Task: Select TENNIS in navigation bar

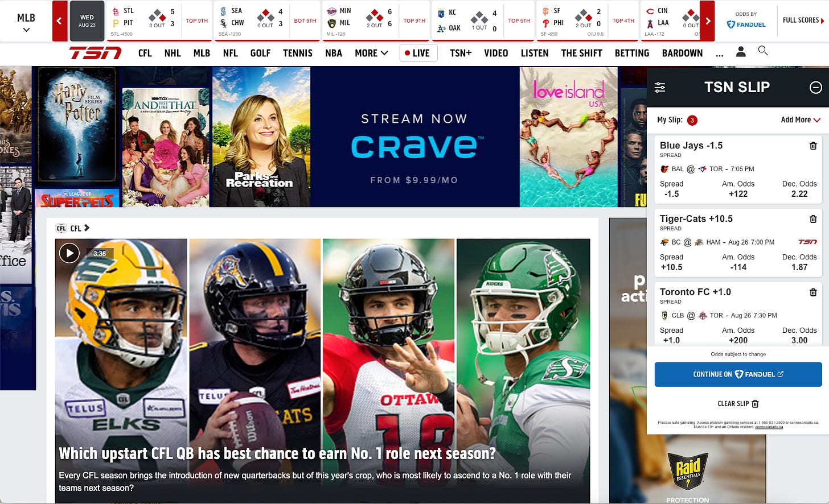Action: point(298,53)
